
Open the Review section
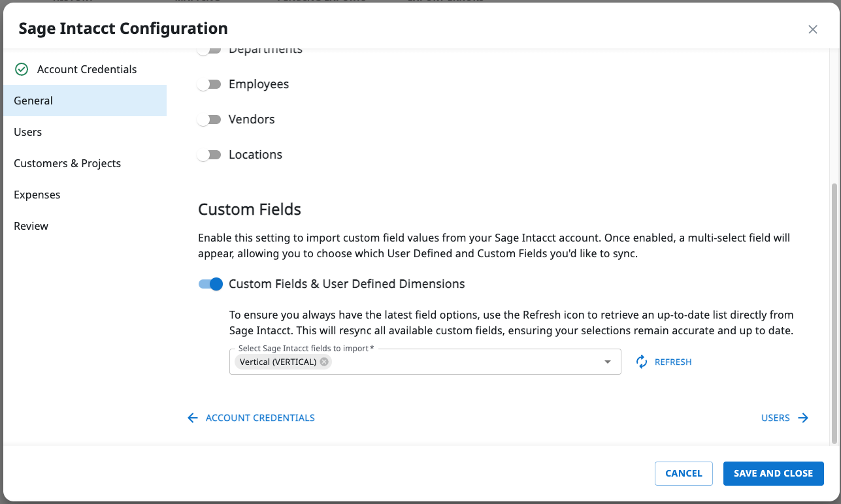pyautogui.click(x=31, y=226)
